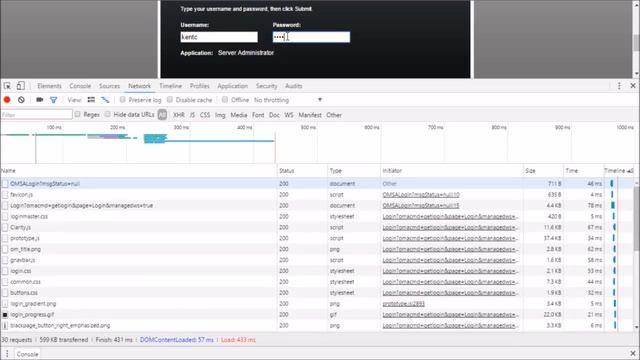Clear the network log icon

point(21,100)
